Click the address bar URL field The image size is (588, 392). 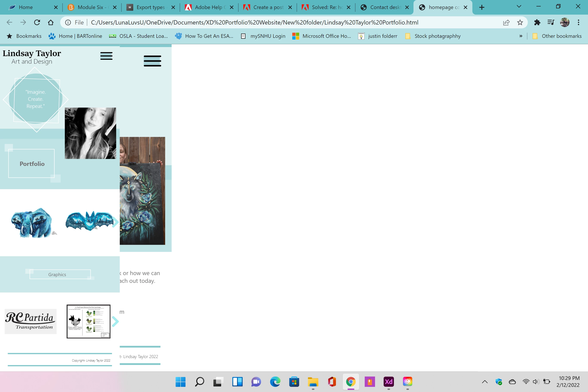(x=254, y=23)
